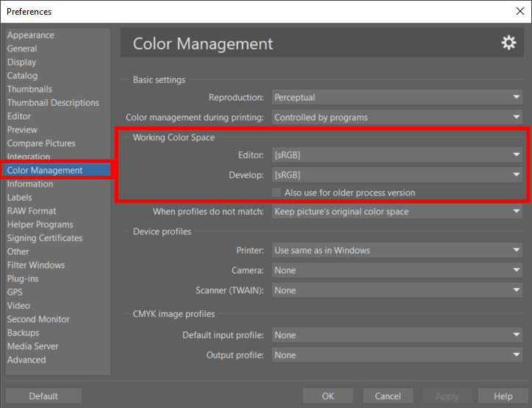Open the Develop color space dropdown

pyautogui.click(x=397, y=175)
